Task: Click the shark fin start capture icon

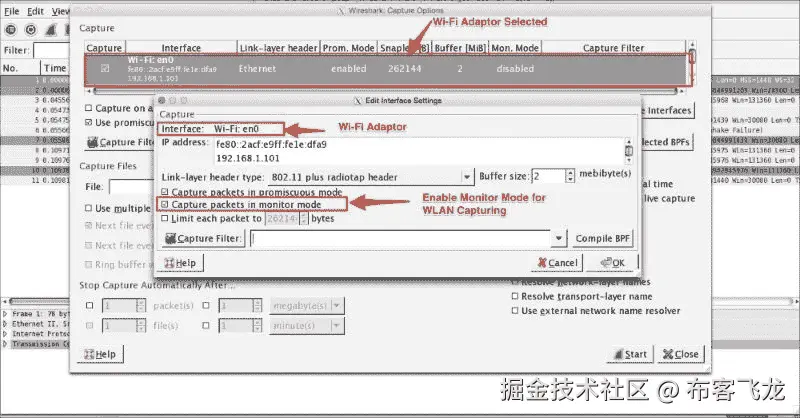Action: (x=50, y=30)
